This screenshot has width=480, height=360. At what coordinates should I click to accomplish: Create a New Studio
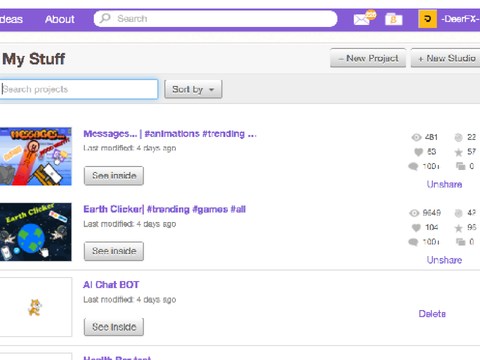click(x=445, y=58)
